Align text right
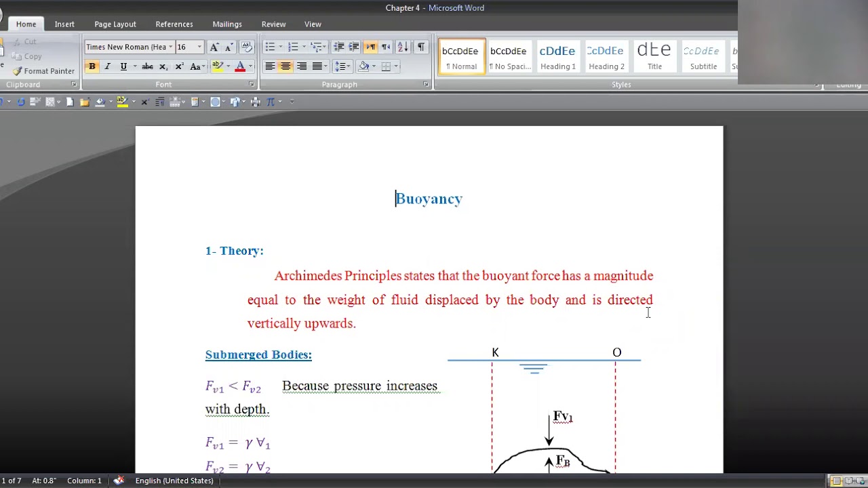 301,66
